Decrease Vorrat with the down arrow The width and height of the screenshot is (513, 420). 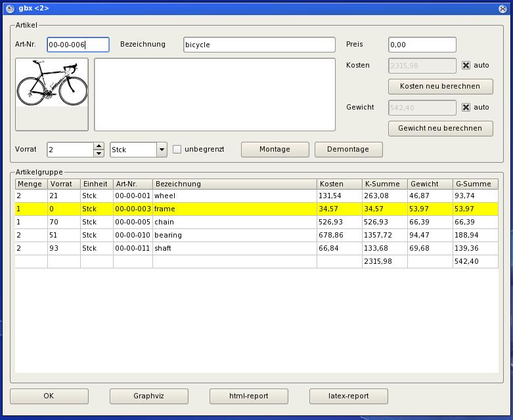[x=99, y=154]
